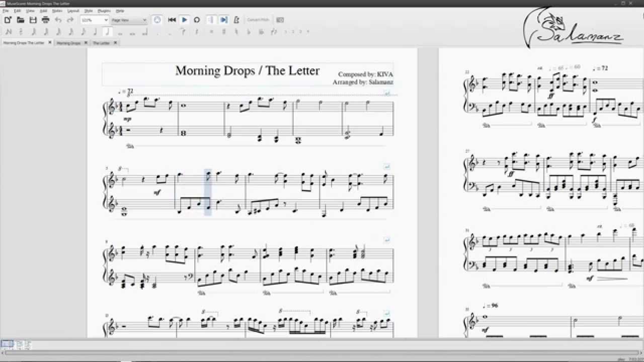The height and width of the screenshot is (362, 644).
Task: Open the View menu
Action: [30, 11]
